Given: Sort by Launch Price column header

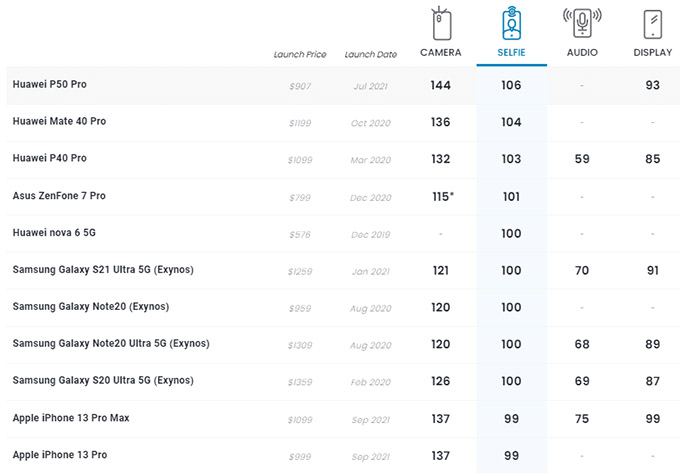Looking at the screenshot, I should tap(299, 54).
